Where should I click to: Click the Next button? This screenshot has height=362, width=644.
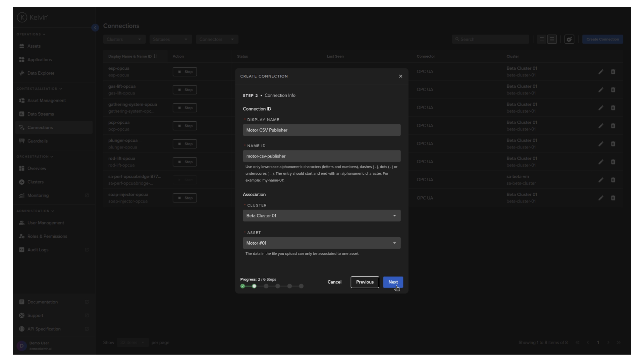coord(393,282)
